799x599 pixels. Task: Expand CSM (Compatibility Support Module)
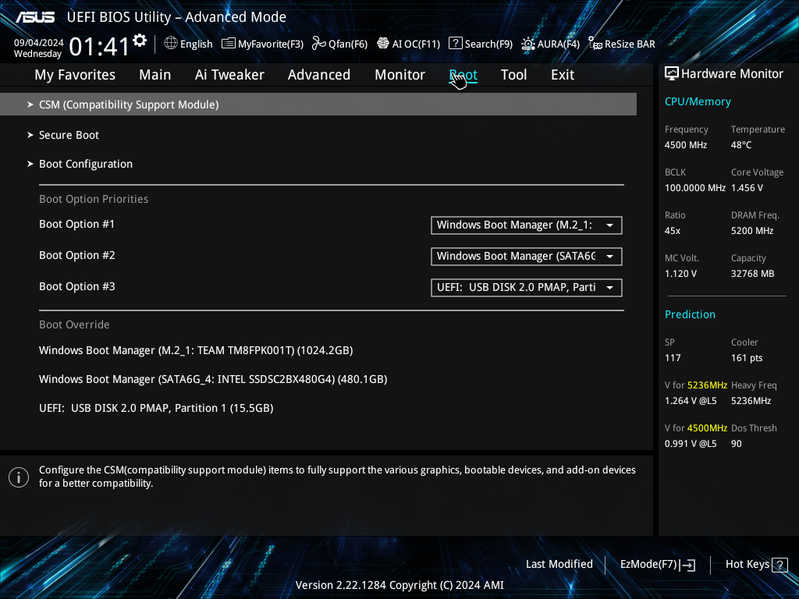pos(318,104)
